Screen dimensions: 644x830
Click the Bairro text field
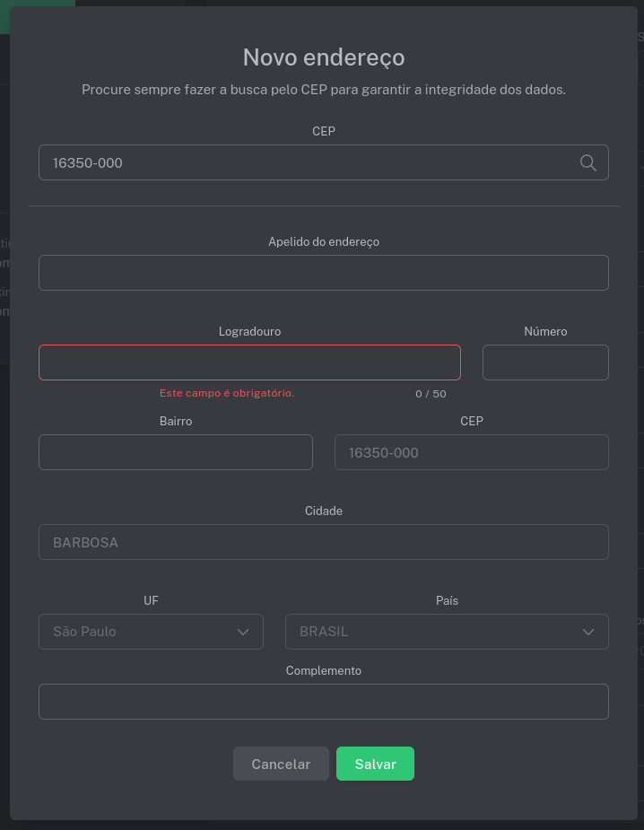(175, 452)
